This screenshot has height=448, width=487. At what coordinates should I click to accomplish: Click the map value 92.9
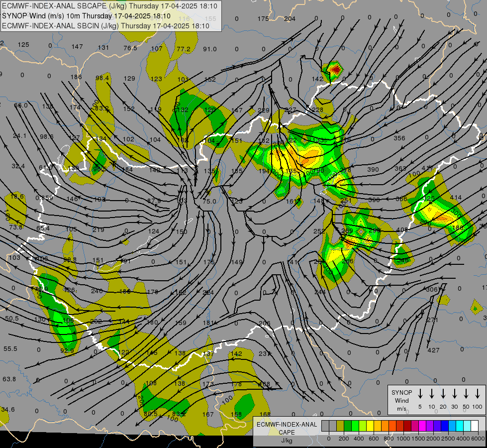(x=67, y=351)
